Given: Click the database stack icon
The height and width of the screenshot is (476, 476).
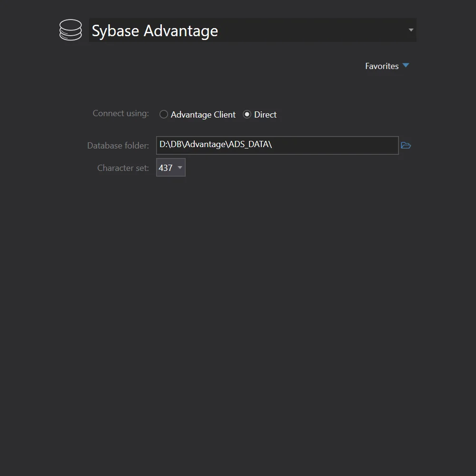Looking at the screenshot, I should 70,30.
